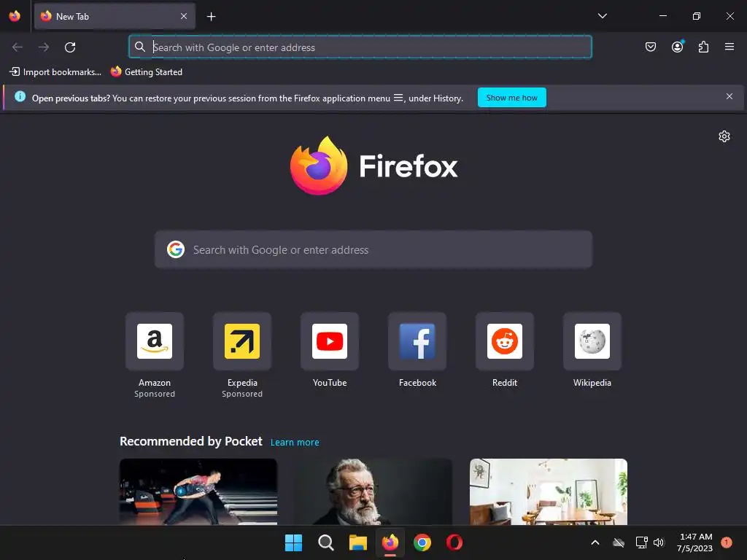Click OneDrive cloud tray icon
Viewport: 747px width, 560px height.
(x=619, y=542)
